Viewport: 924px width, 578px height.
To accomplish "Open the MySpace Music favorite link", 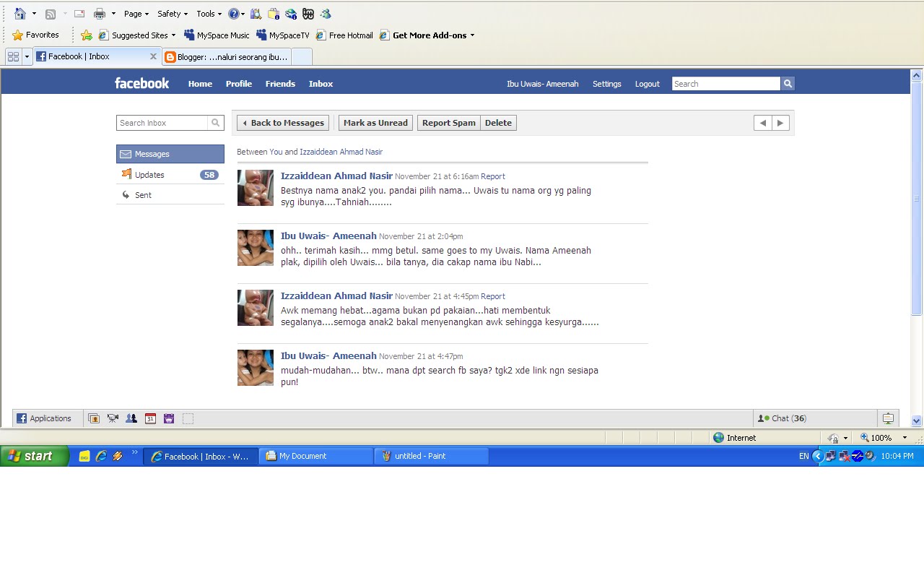I will pos(217,35).
